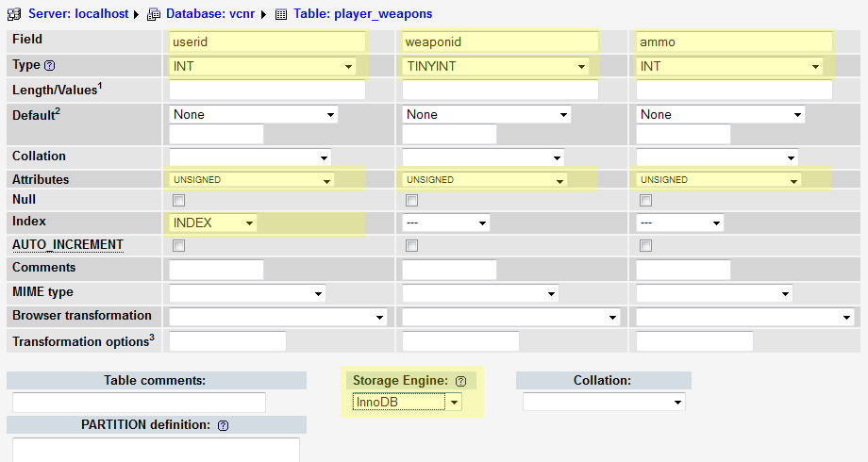Open Browser transformation dropdown for userid

point(278,317)
